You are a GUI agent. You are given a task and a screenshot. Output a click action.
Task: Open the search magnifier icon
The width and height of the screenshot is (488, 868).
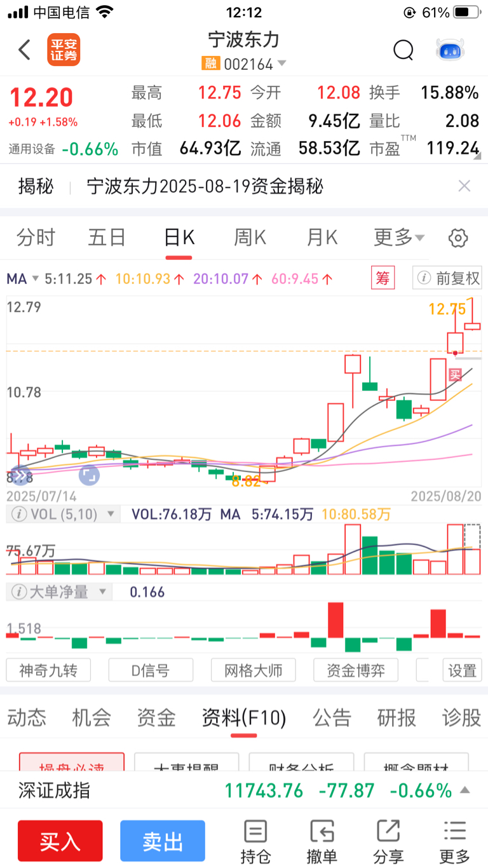(x=403, y=50)
